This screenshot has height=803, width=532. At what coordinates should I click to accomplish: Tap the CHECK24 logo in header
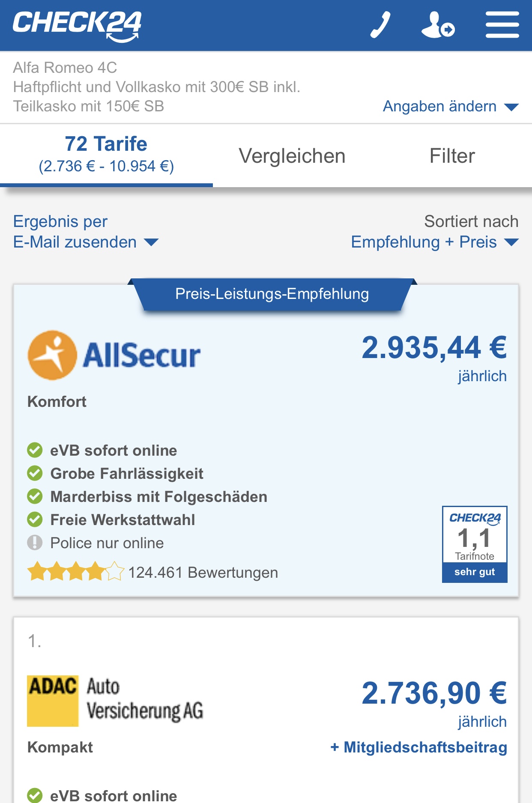coord(77,25)
